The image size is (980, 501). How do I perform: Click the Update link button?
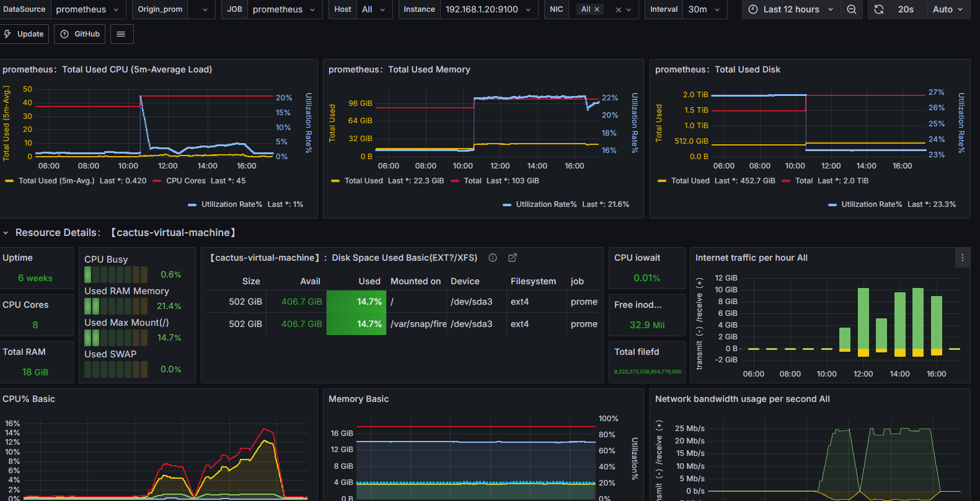(x=25, y=34)
